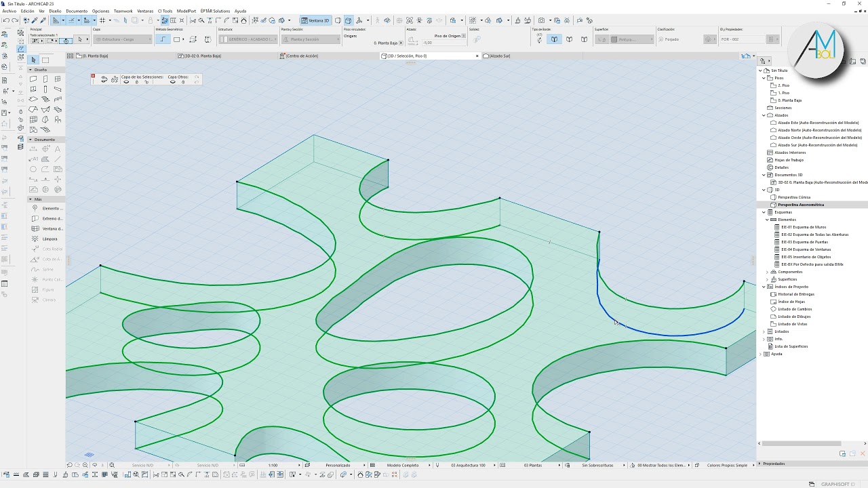Click the navigator horizontal scrollbar

(x=800, y=444)
